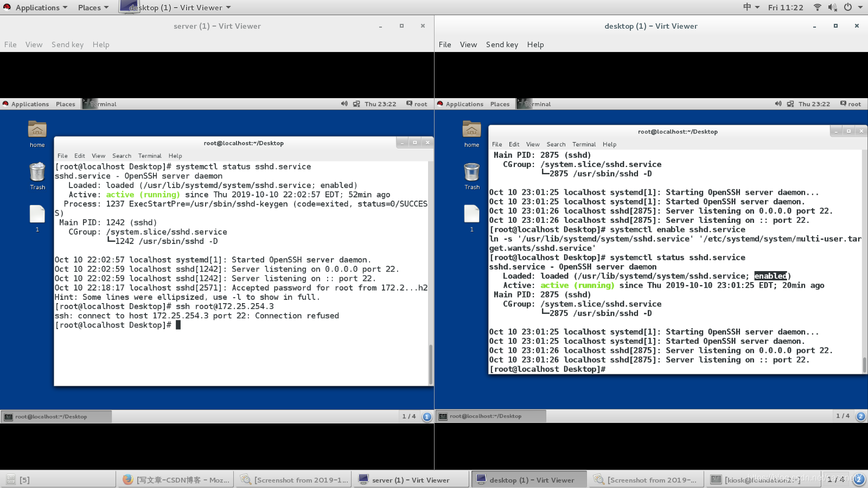Open the host Applications menu in top bar
868x488 pixels.
point(42,8)
